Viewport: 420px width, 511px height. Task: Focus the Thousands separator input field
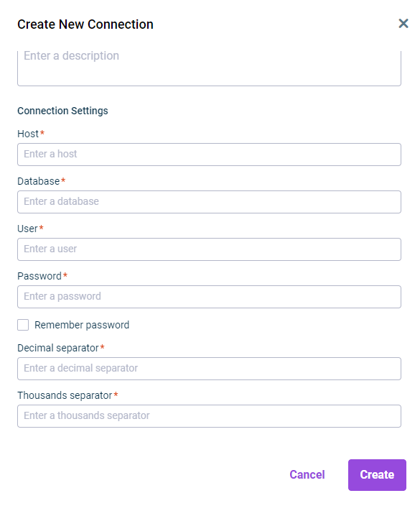tap(209, 416)
